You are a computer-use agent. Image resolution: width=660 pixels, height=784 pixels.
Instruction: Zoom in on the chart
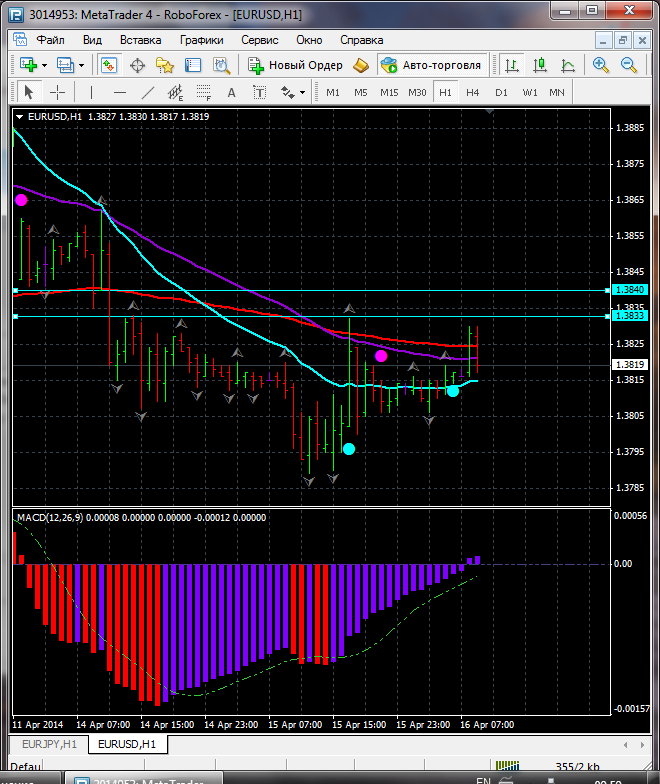(601, 65)
